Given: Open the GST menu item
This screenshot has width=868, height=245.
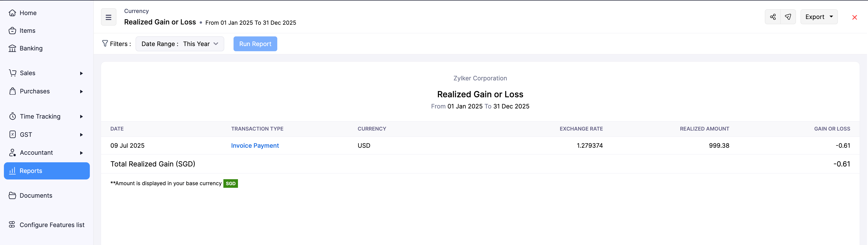Looking at the screenshot, I should [26, 135].
